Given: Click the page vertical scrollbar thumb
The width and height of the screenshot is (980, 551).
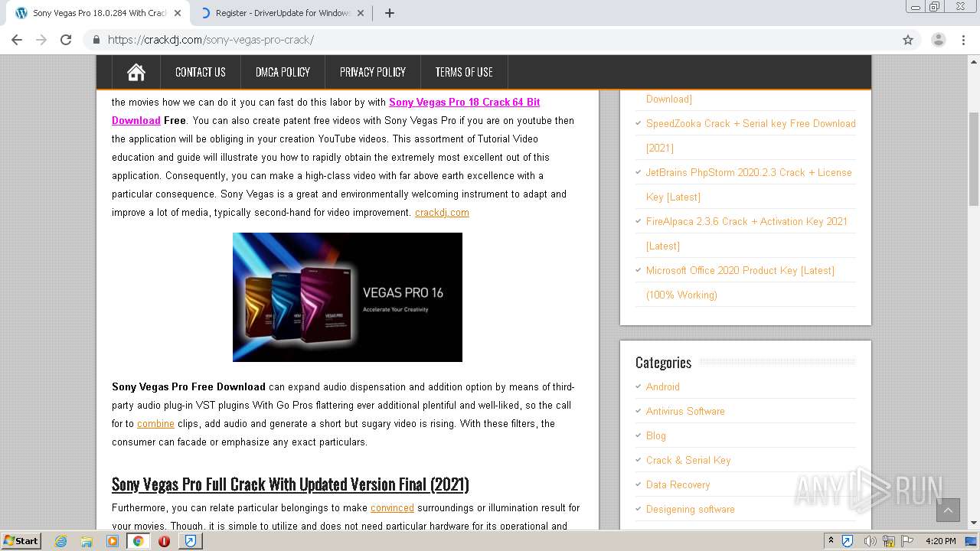Looking at the screenshot, I should pyautogui.click(x=974, y=158).
